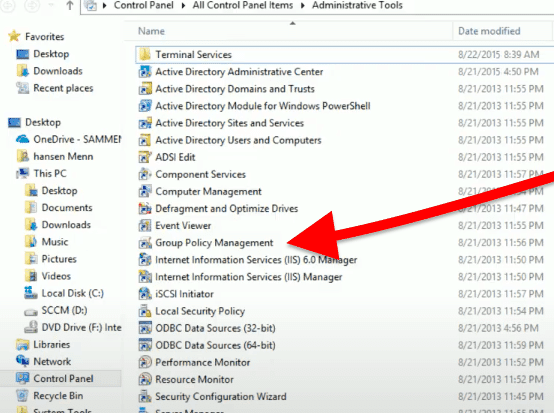Open Desktop under Favorites

[51, 54]
